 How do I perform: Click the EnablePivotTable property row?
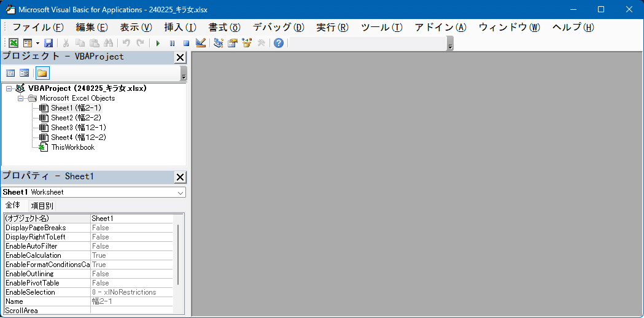click(x=88, y=283)
